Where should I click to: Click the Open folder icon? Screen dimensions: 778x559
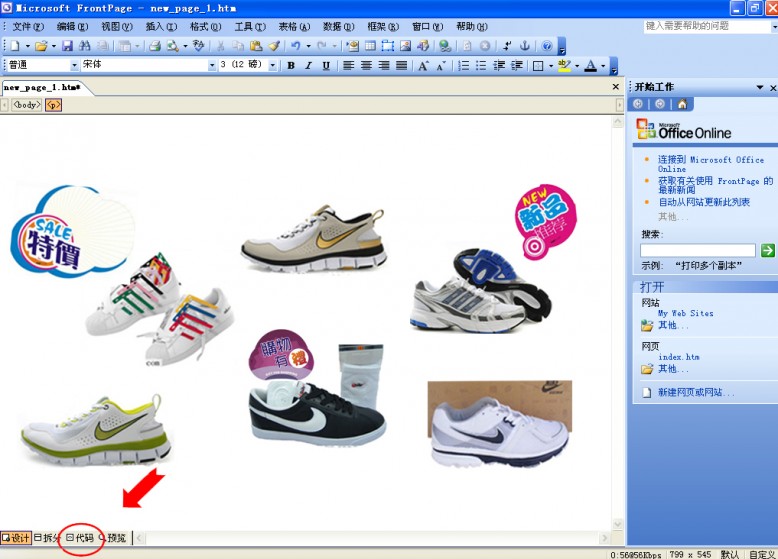[x=41, y=46]
